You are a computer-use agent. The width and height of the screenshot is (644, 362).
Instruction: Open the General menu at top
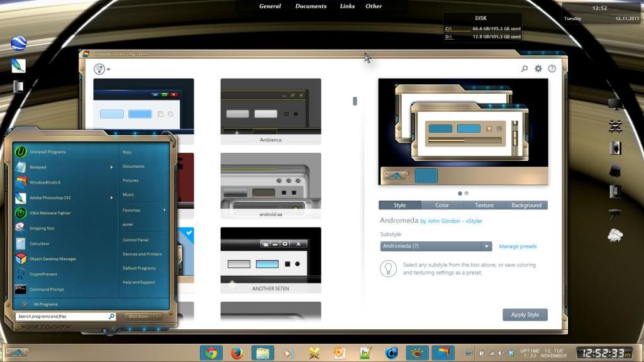[270, 6]
